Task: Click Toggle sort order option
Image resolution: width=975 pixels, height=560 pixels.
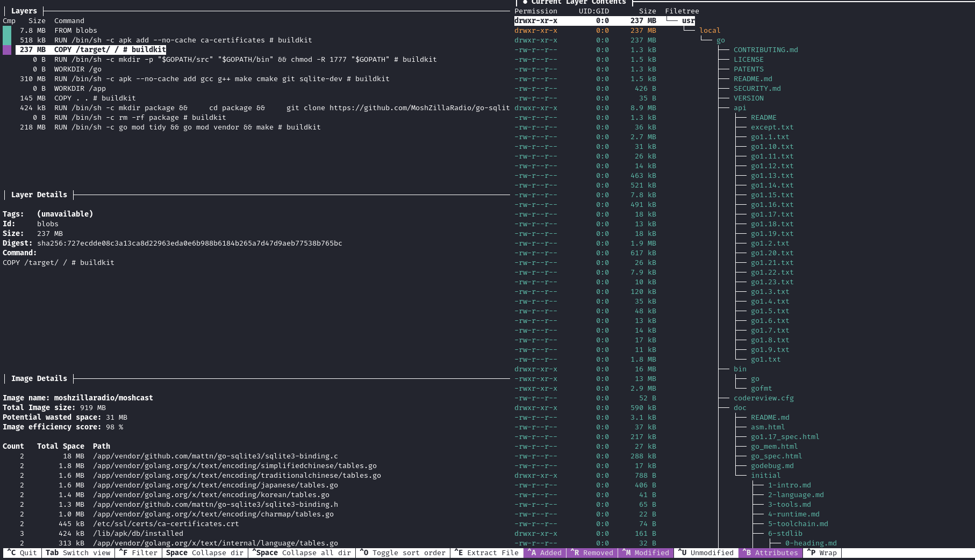Action: (x=403, y=552)
